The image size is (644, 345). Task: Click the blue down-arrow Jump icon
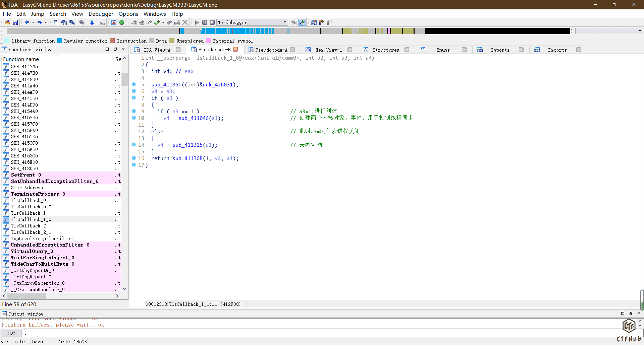click(x=92, y=22)
